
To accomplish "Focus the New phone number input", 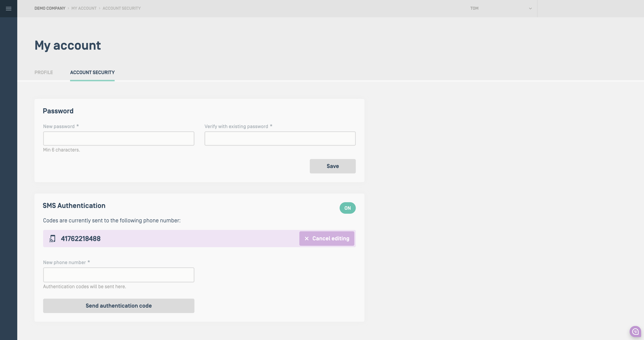I will coord(118,275).
